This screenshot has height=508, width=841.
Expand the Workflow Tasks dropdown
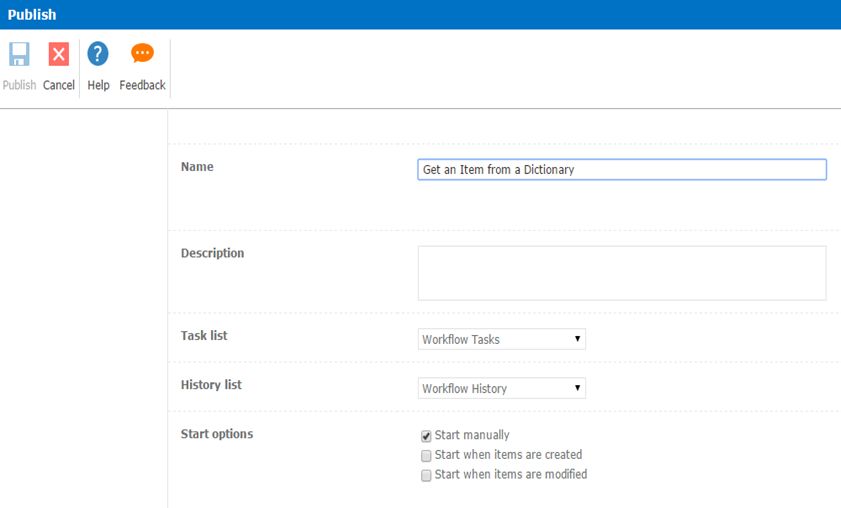click(501, 339)
